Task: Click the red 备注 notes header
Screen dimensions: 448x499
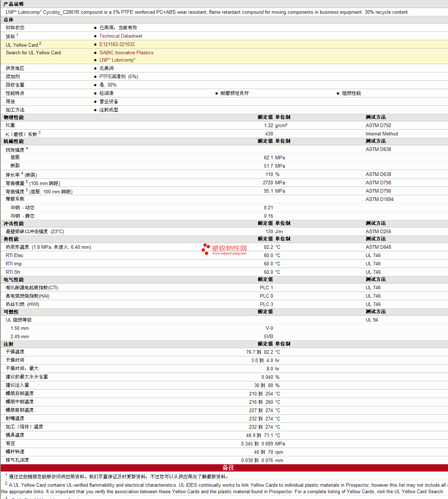Action: click(228, 468)
